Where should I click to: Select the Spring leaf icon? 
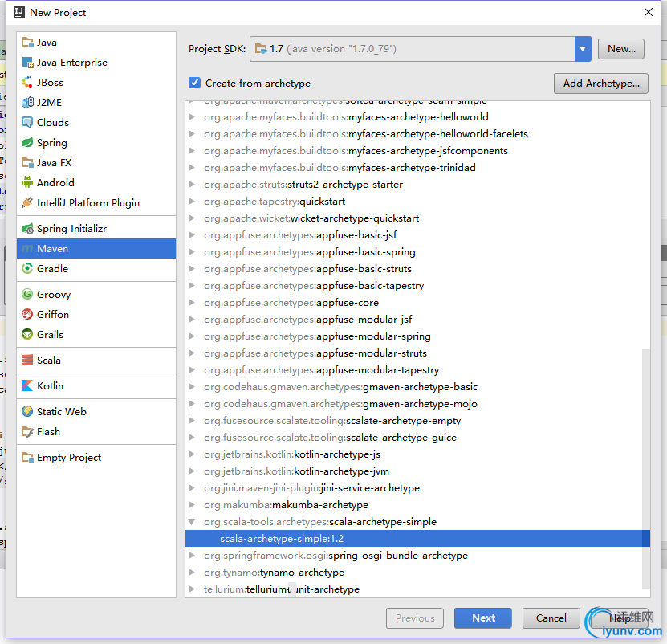(x=27, y=143)
